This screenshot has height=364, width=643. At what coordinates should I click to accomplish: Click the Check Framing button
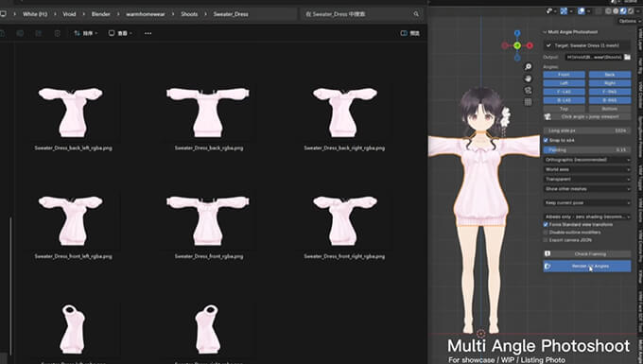(x=587, y=253)
